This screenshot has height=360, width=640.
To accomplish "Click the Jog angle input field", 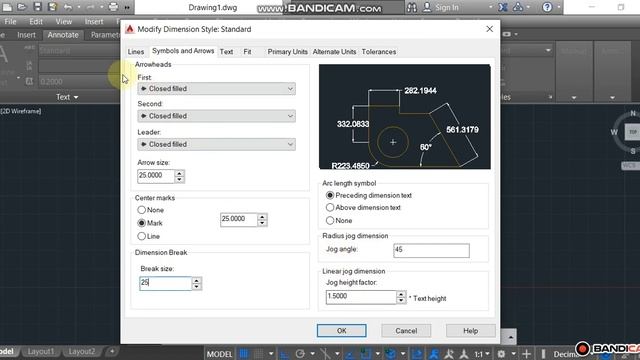I will [431, 250].
